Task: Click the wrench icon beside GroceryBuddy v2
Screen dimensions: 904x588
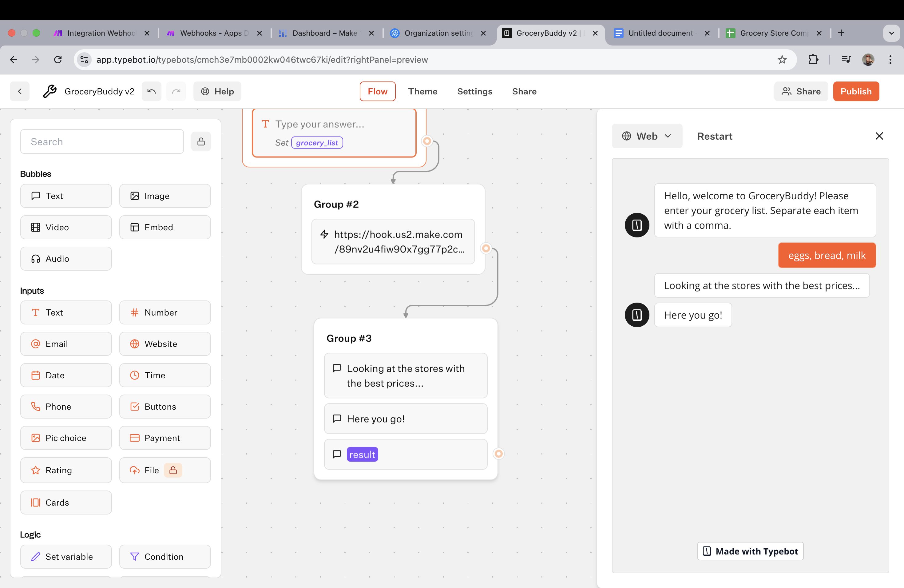Action: click(x=50, y=91)
